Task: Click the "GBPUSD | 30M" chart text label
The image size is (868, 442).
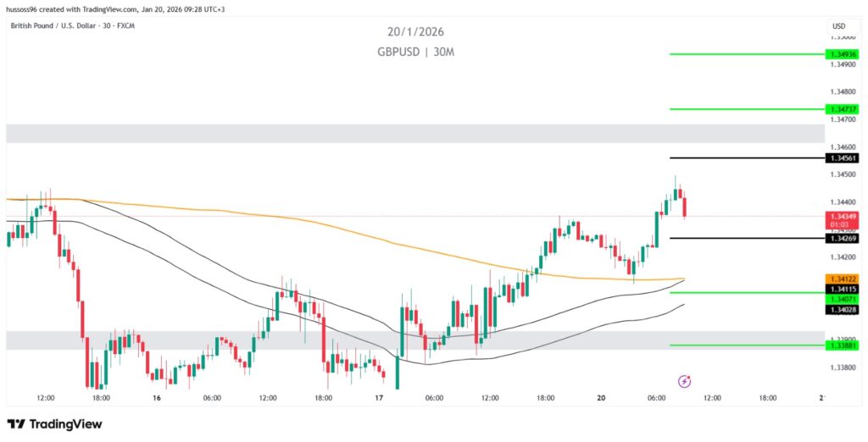Action: pos(415,52)
